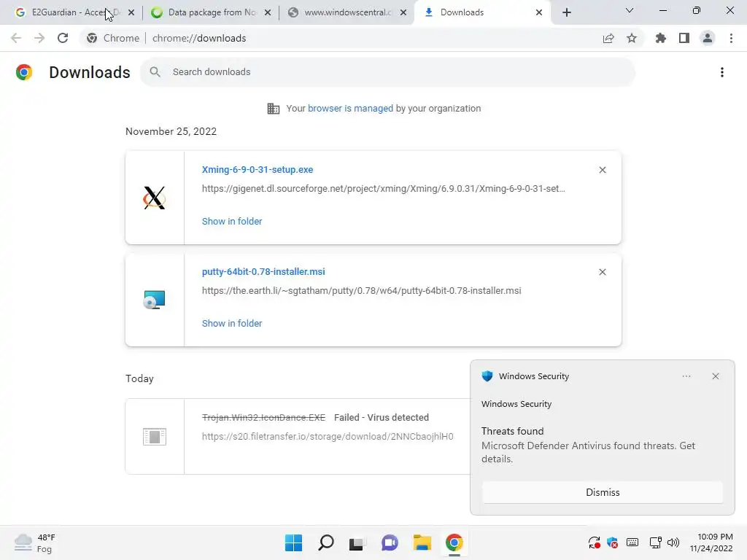Go back to previous page
This screenshot has width=747, height=560.
pyautogui.click(x=16, y=38)
